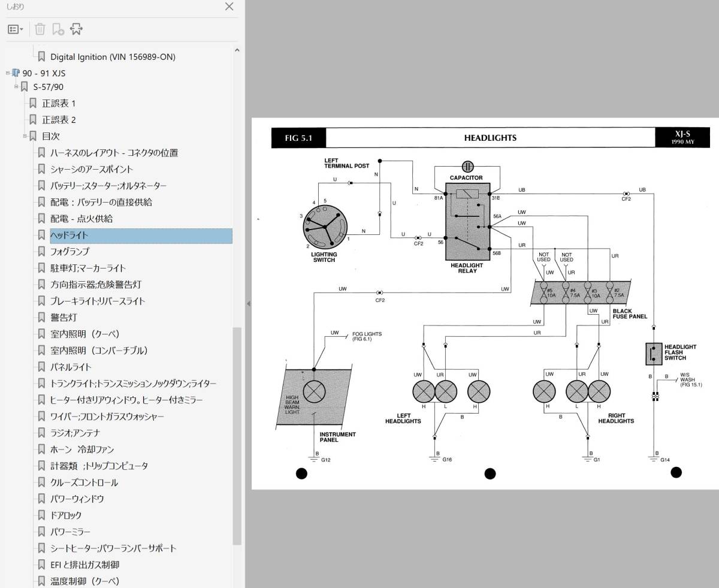Open バッテリー;スターター;オルタネーター bookmark

tap(108, 186)
